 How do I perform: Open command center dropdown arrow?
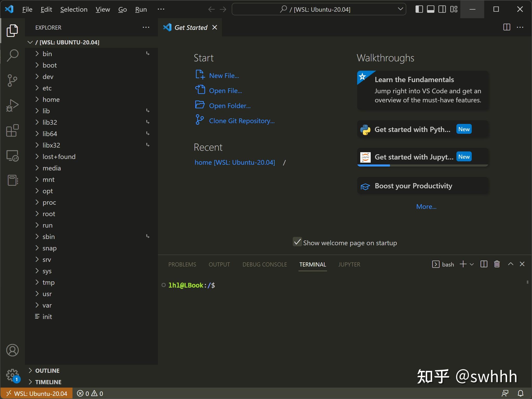(x=400, y=9)
